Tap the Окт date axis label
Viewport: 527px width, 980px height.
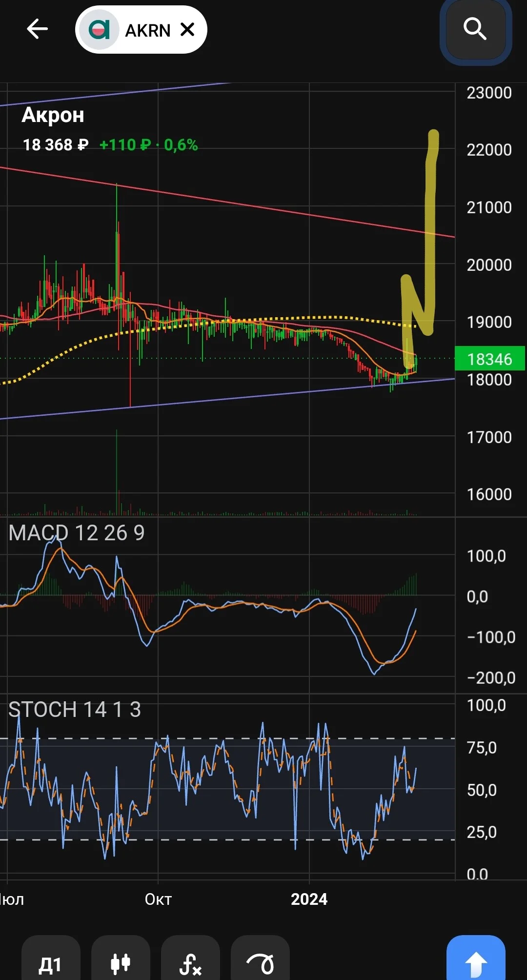coord(158,899)
